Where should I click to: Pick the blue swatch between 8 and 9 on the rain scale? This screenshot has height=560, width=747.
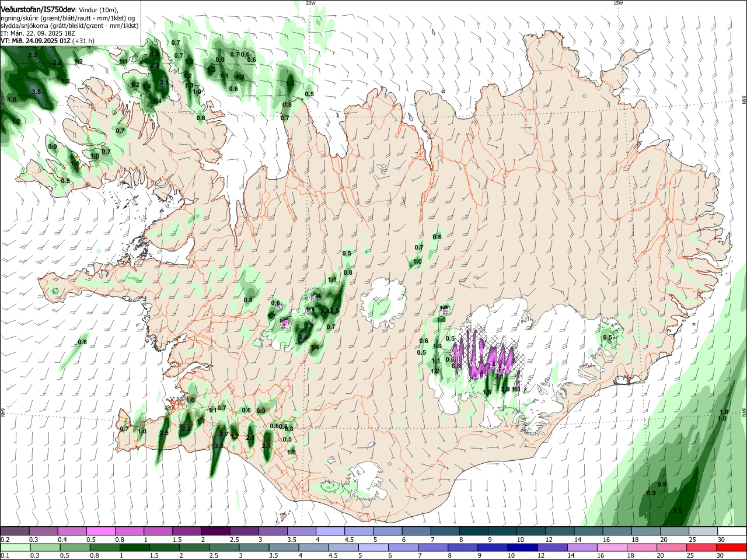[464, 547]
